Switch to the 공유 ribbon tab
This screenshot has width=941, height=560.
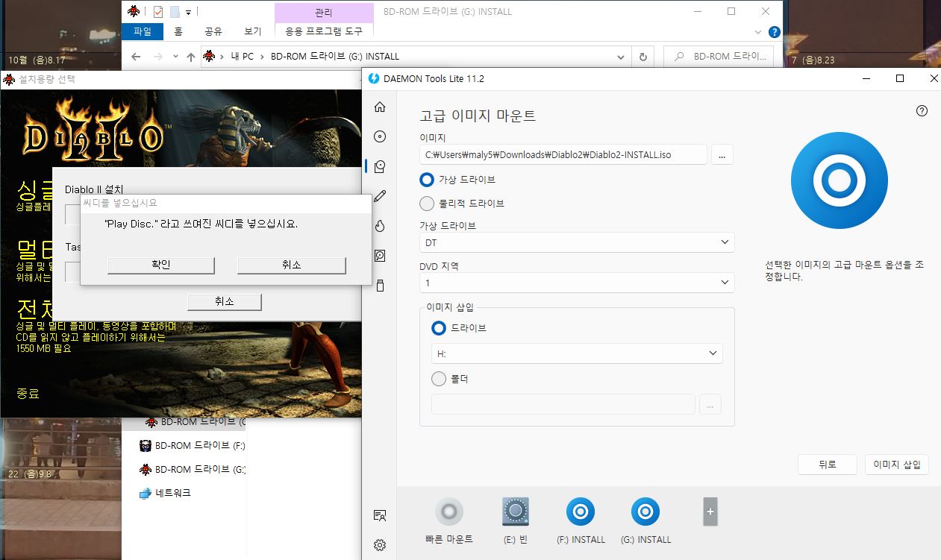click(x=213, y=31)
